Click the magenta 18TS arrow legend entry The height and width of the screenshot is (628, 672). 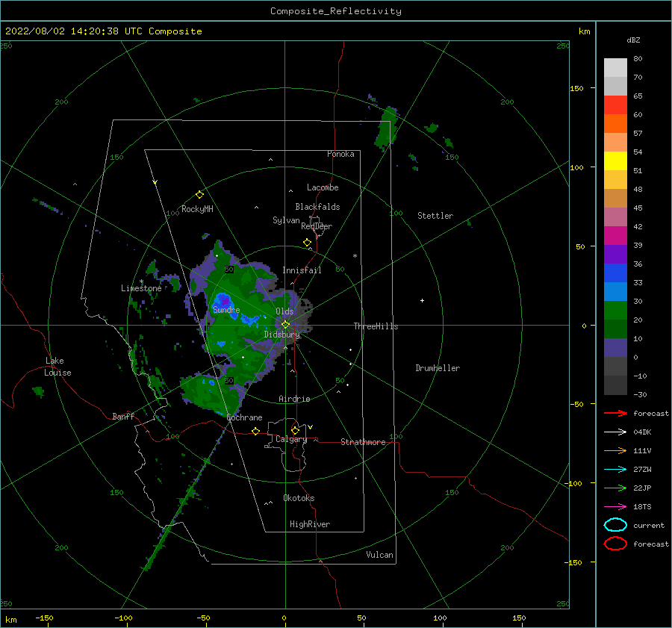pyautogui.click(x=615, y=507)
